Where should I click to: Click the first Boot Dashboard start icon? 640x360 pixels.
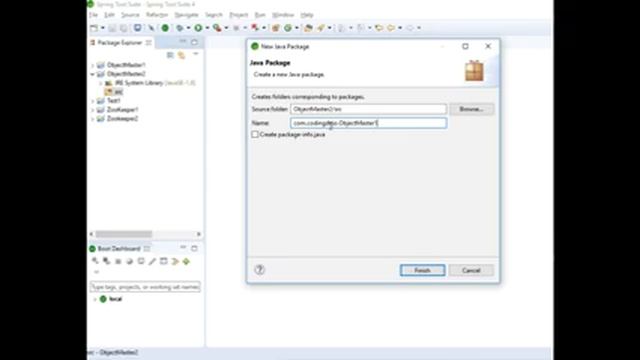click(x=95, y=261)
